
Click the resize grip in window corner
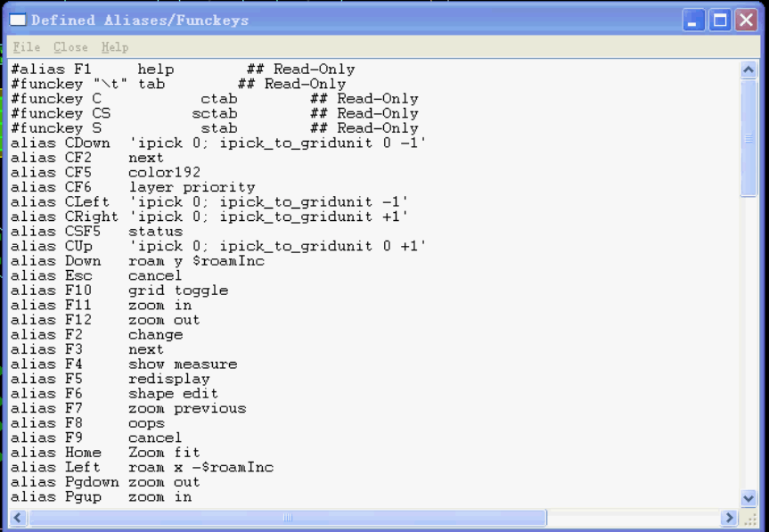[750, 519]
